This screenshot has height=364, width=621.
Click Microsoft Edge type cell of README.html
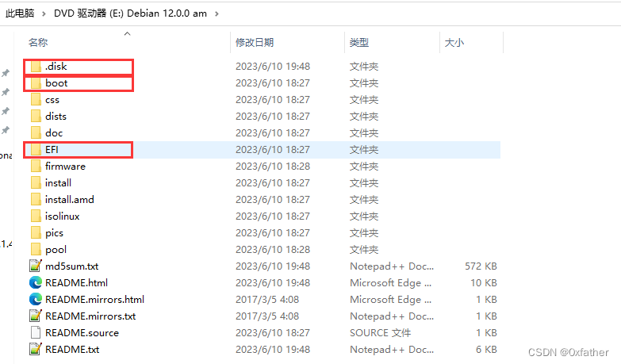tap(390, 283)
